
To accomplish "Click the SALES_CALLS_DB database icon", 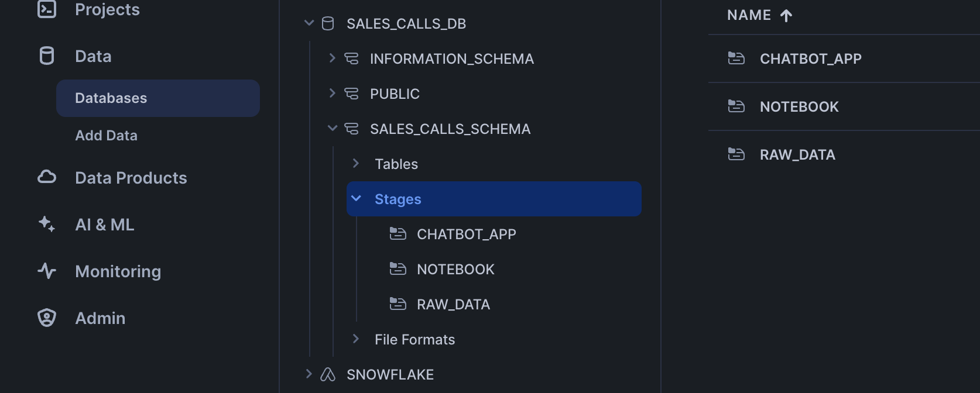I will [x=328, y=23].
